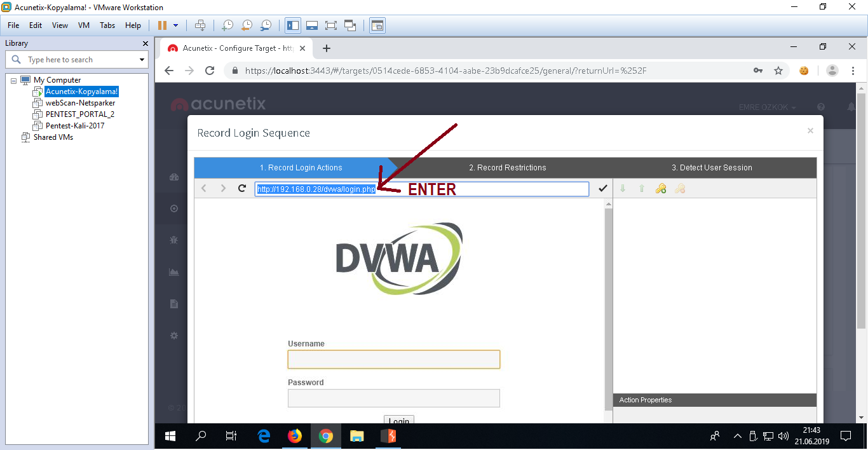868x450 pixels.
Task: Bookmark page with Chrome star icon
Action: point(778,71)
